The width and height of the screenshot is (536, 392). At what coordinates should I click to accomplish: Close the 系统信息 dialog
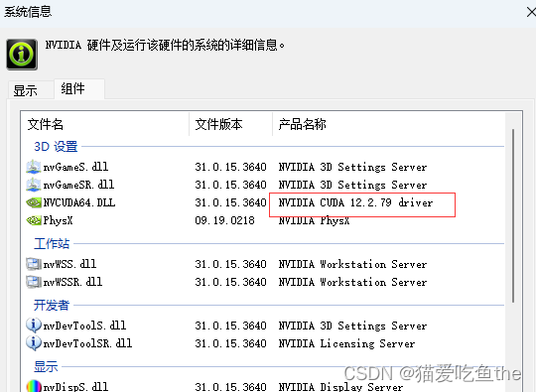[x=531, y=12]
